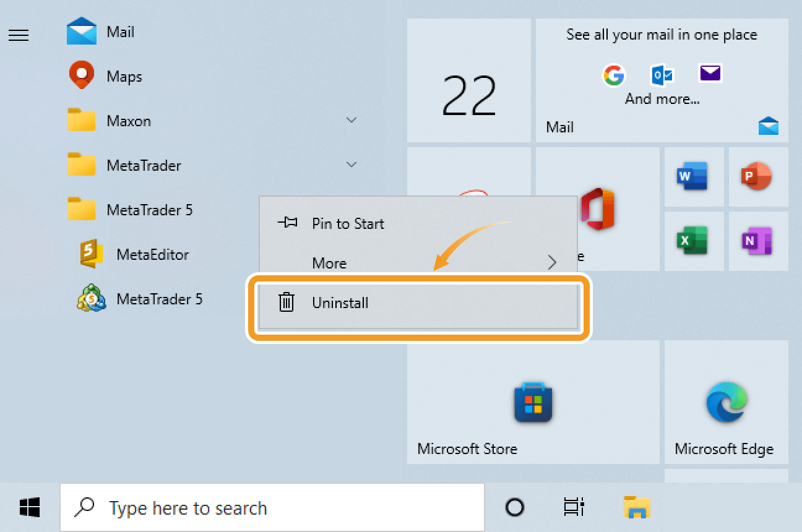Choose Pin to Start in context menu
802x532 pixels.
tap(348, 224)
